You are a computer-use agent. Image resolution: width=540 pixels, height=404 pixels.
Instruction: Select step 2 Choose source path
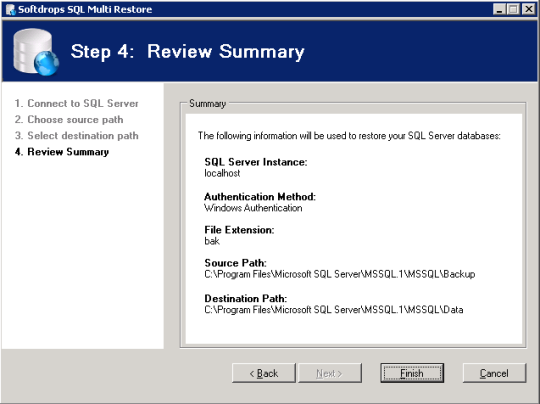coord(69,120)
